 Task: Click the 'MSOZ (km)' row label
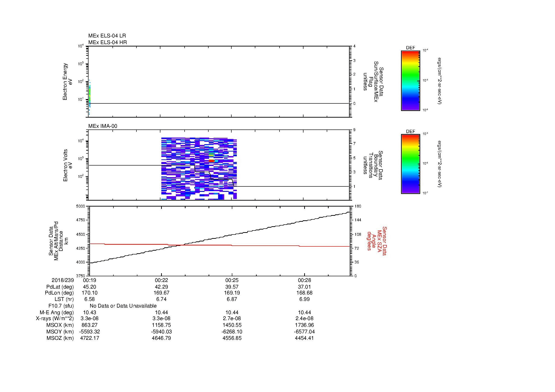(x=60, y=338)
